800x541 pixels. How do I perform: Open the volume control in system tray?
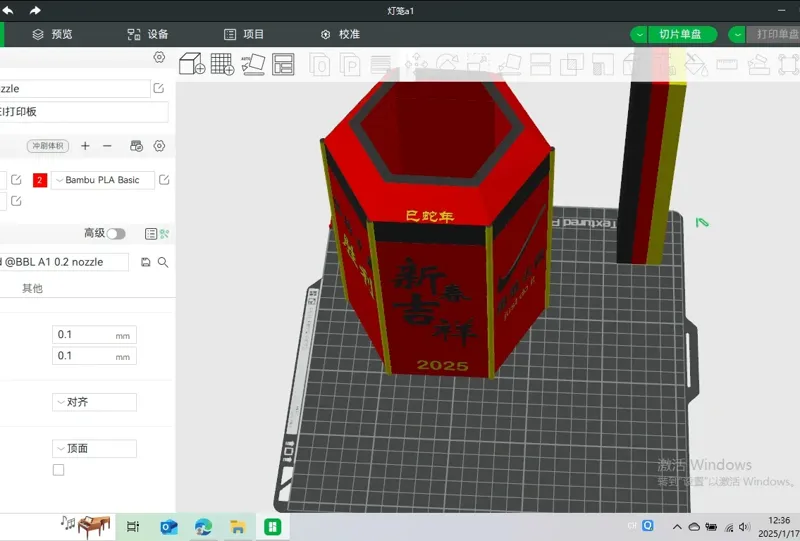coord(744,527)
